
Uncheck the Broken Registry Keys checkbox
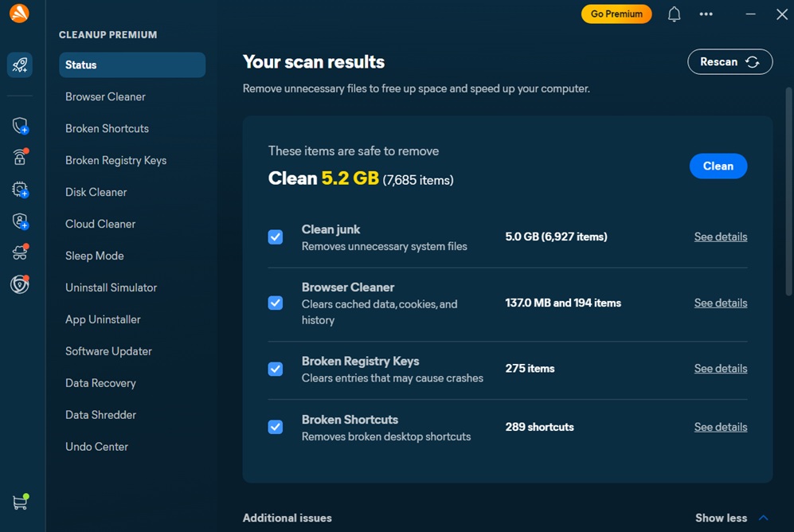(276, 369)
